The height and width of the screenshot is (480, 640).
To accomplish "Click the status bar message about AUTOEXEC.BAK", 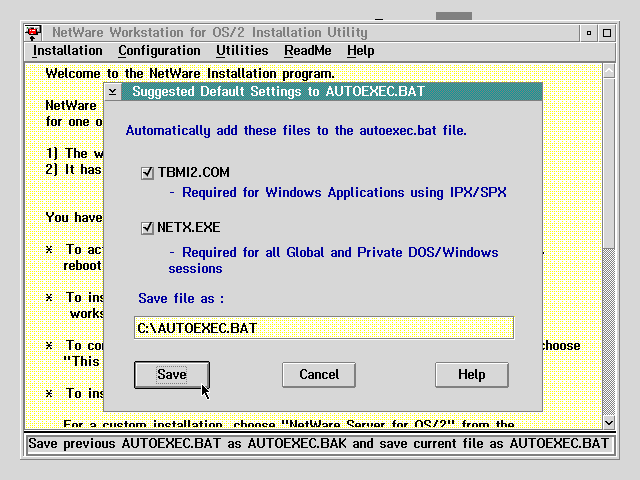I will point(318,444).
